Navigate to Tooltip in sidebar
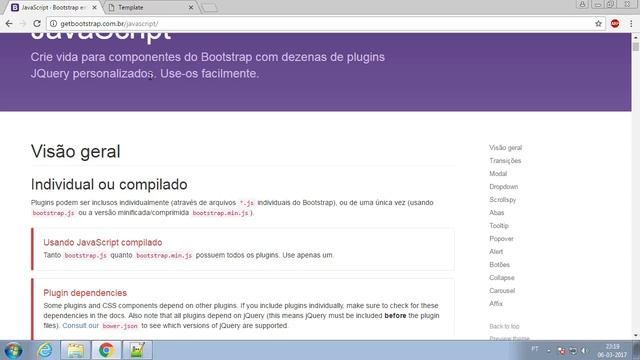 click(499, 226)
